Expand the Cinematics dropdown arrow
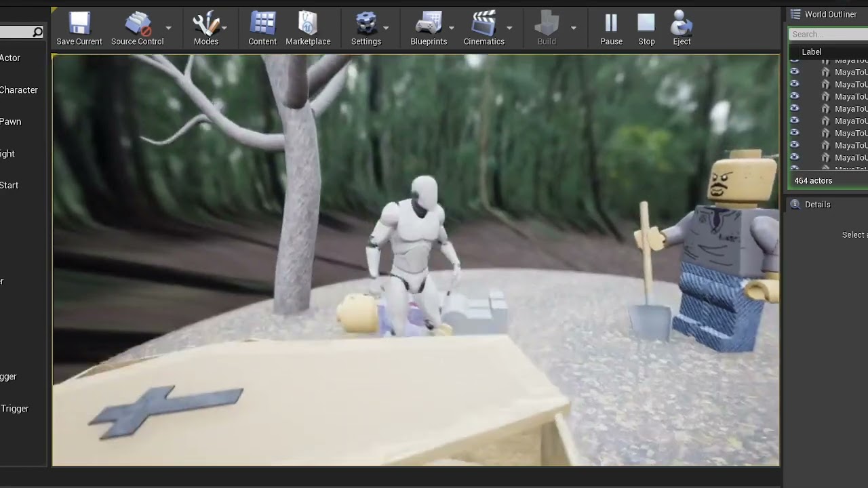Screen dimensions: 868x488 click(x=509, y=28)
